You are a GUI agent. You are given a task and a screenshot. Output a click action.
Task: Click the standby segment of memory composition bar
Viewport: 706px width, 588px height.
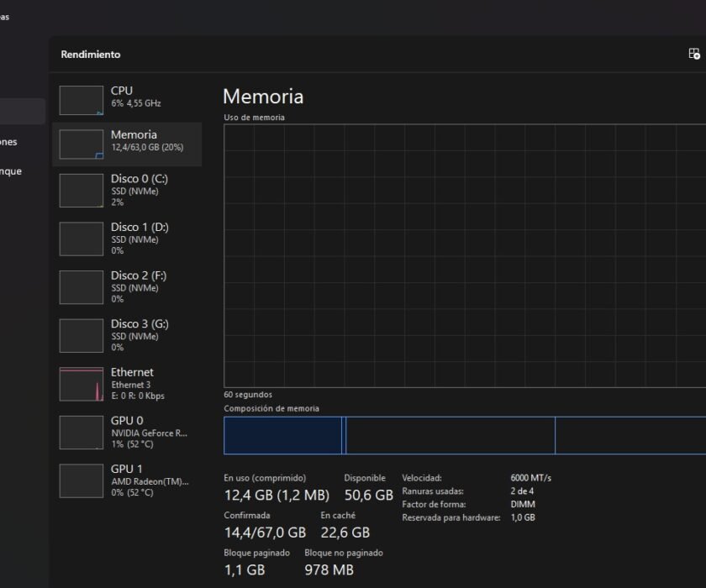[450, 435]
